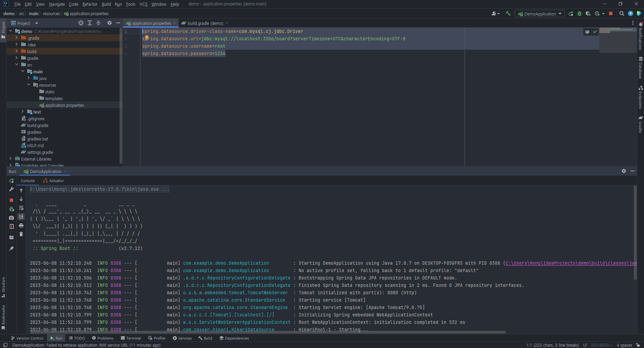This screenshot has width=644, height=348.
Task: Restore layout icon in Run panel
Action: click(x=11, y=237)
